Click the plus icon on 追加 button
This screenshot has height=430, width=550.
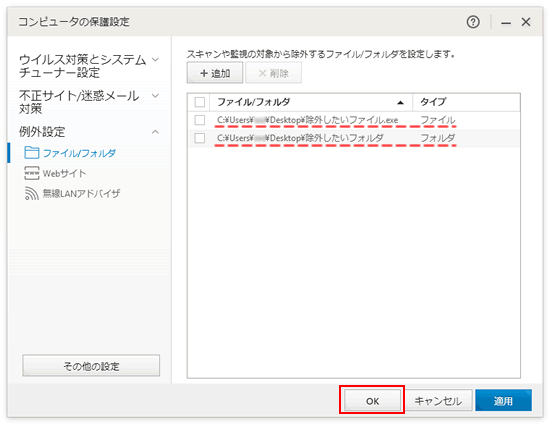pyautogui.click(x=204, y=73)
